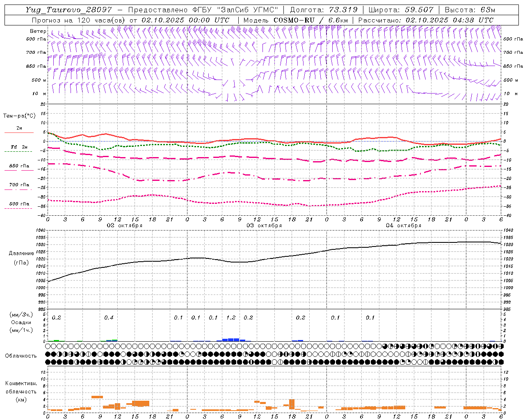Click the 03 октября date label
Image resolution: width=525 pixels, height=420 pixels.
pos(264,226)
